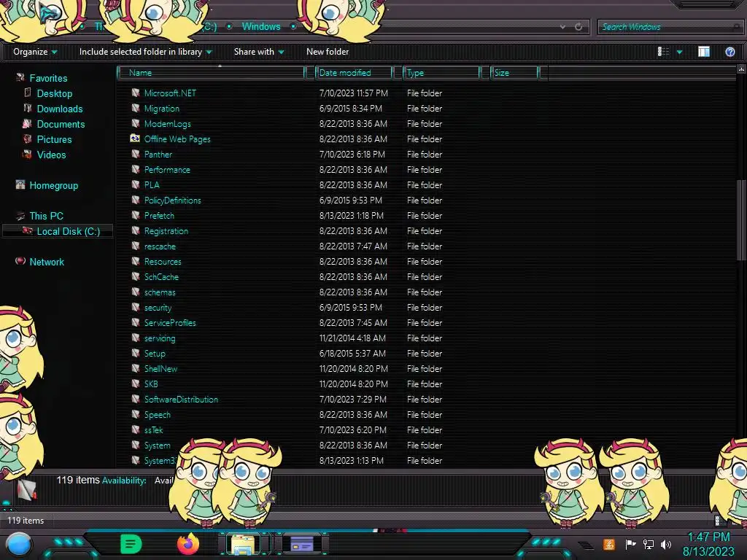Switch to File Explorer taskbar button
Image resolution: width=747 pixels, height=560 pixels.
point(243,544)
